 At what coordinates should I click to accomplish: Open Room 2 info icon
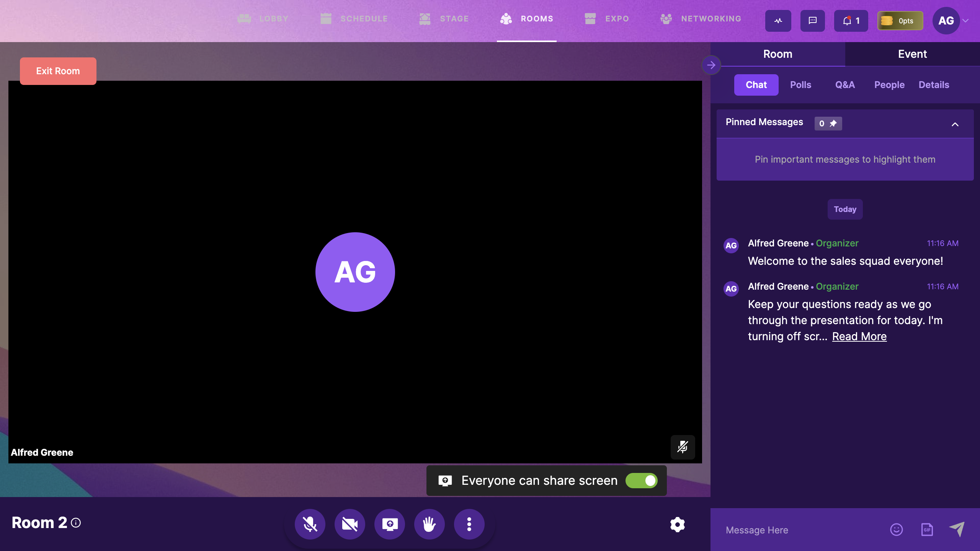pos(76,523)
